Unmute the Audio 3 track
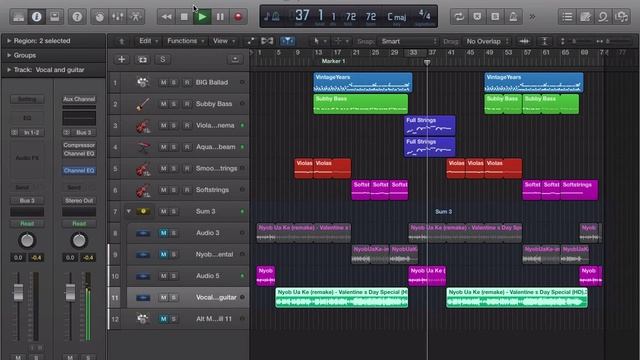The height and width of the screenshot is (360, 640). coord(163,233)
